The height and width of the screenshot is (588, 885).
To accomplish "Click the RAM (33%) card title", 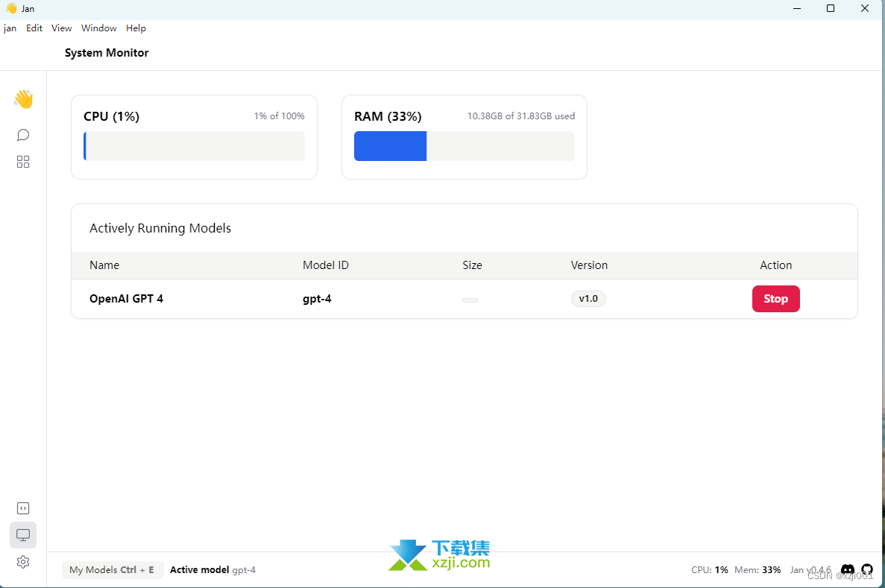I will [x=388, y=116].
